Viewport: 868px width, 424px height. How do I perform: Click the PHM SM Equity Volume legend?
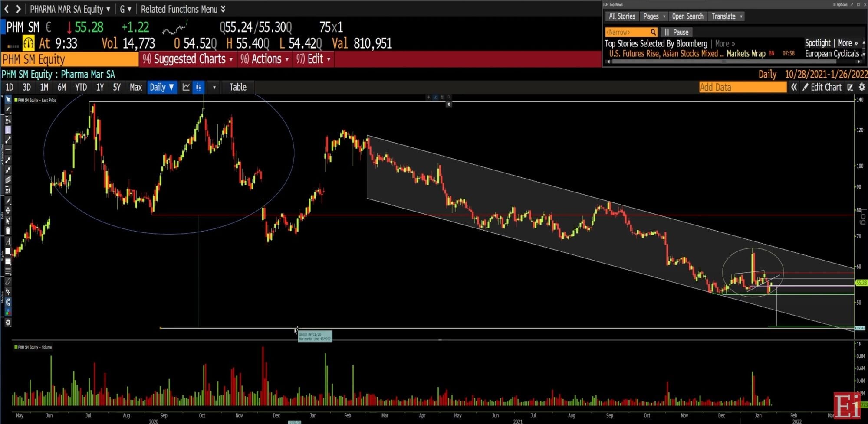click(x=33, y=347)
